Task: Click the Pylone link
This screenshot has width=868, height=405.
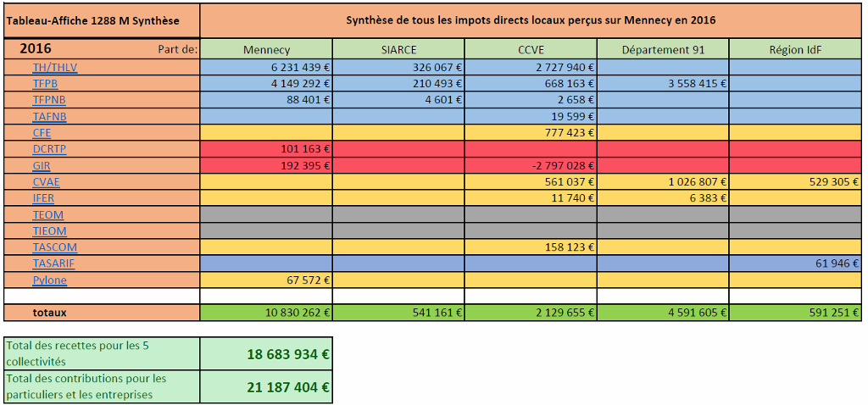Action: 49,280
